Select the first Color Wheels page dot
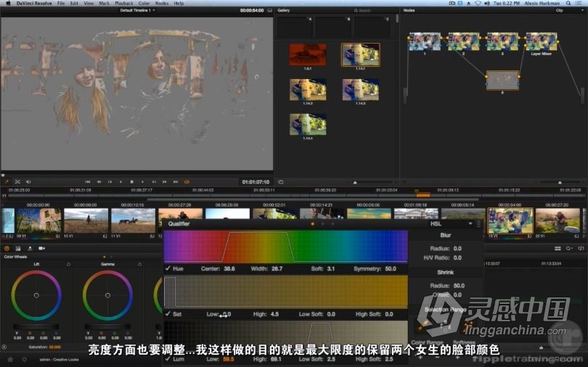 [105, 257]
